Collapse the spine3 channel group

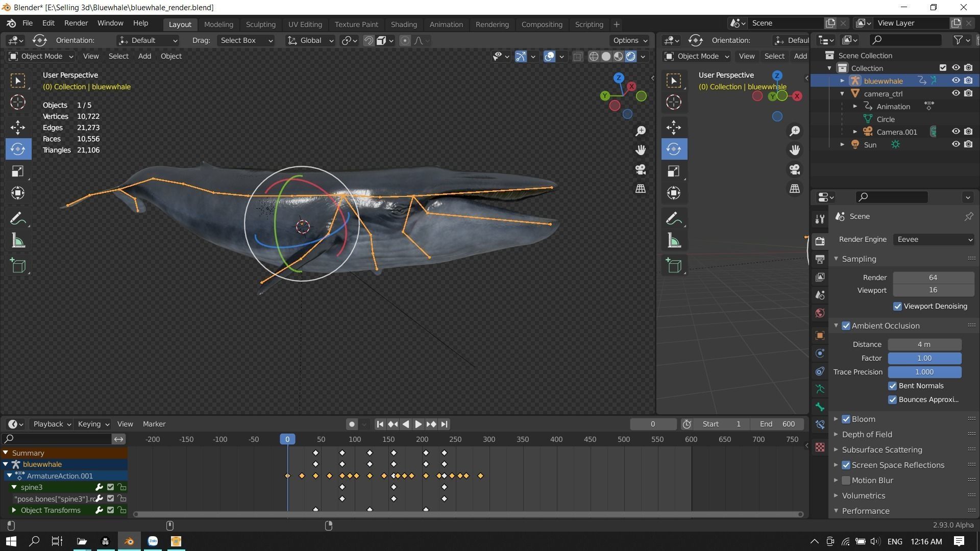click(x=14, y=488)
